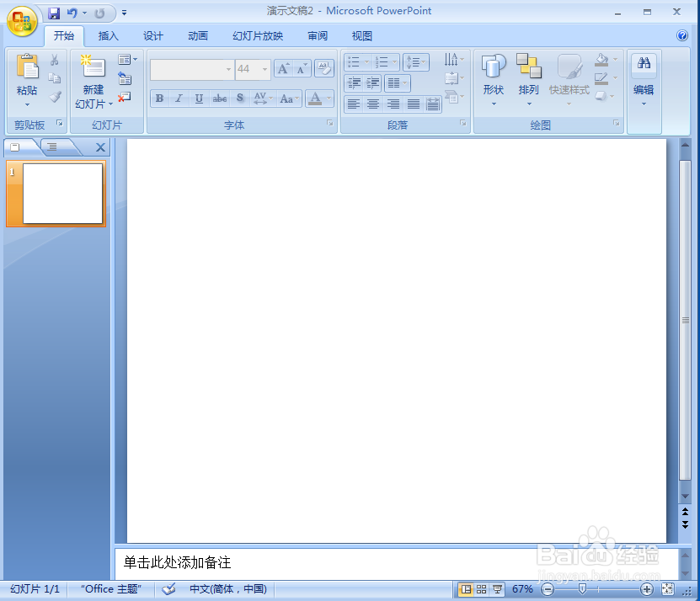Image resolution: width=700 pixels, height=601 pixels.
Task: Open the text columns button
Action: click(x=397, y=83)
